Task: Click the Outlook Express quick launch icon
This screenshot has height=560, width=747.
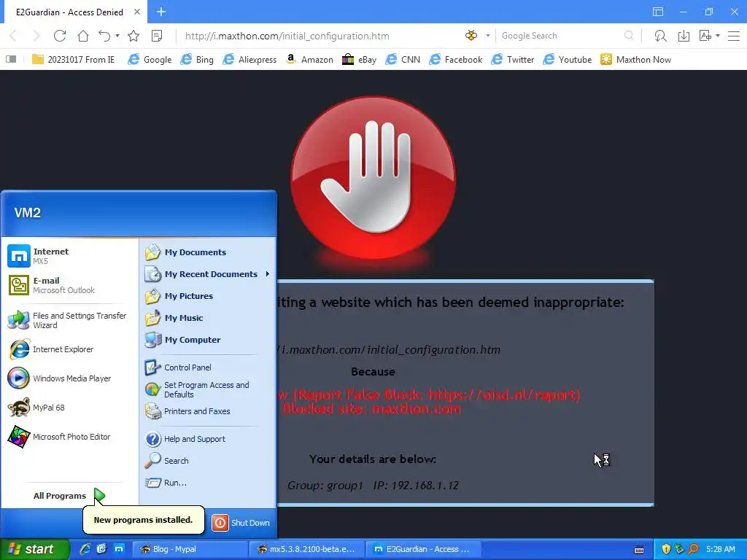Action: click(x=102, y=549)
